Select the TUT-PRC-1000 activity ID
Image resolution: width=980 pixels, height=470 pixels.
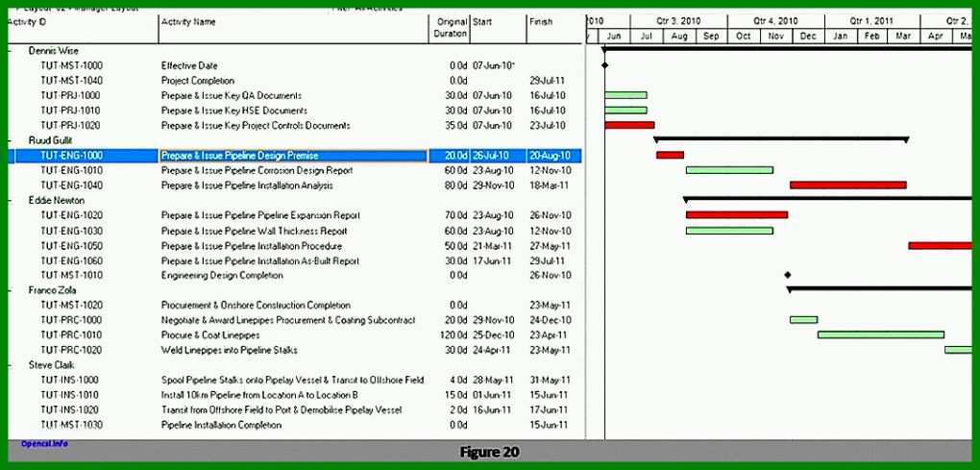pos(71,321)
